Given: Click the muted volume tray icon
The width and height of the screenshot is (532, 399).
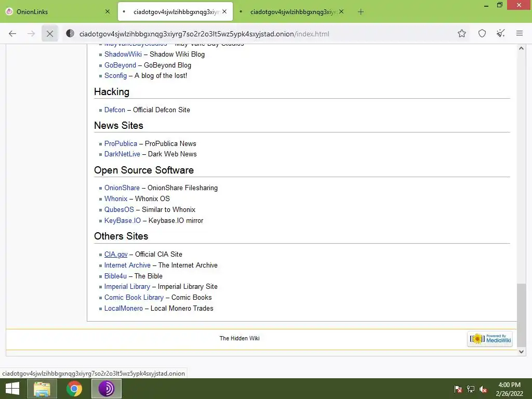Looking at the screenshot, I should [483, 389].
